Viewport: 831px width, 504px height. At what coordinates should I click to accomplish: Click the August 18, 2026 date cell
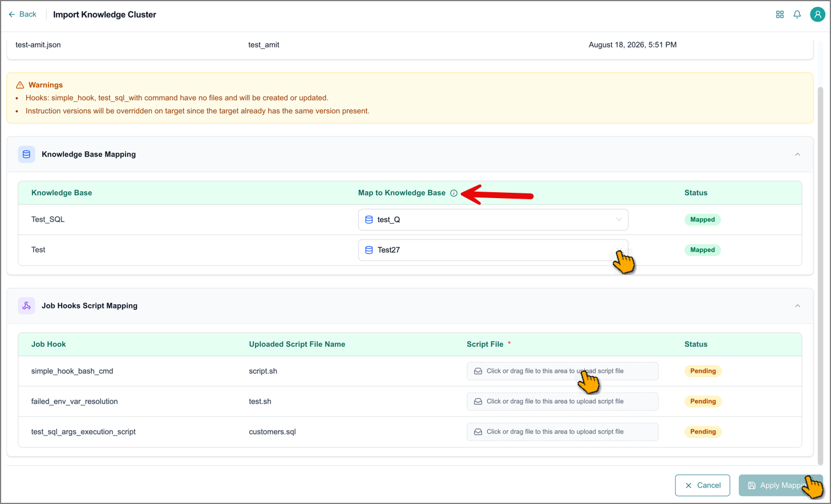pos(633,45)
